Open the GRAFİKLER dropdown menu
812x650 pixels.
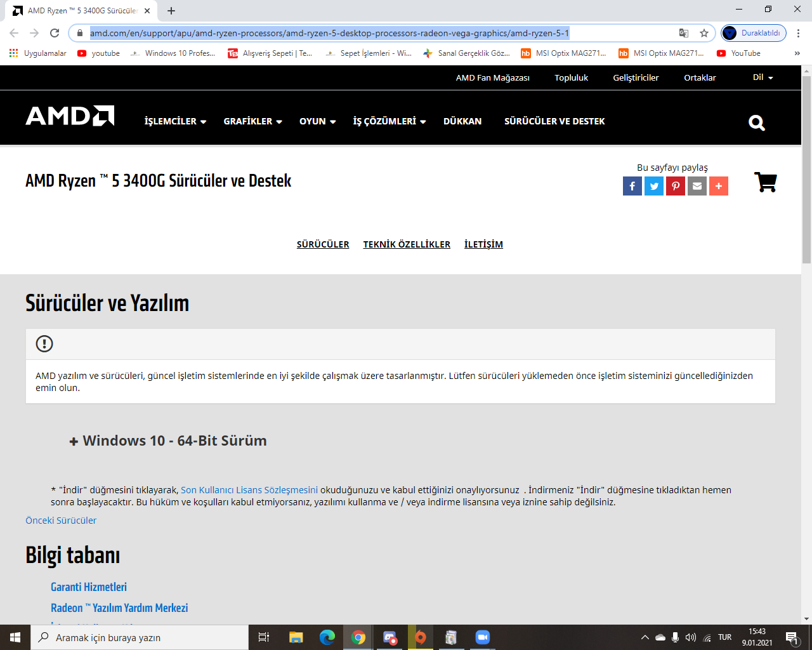click(253, 121)
